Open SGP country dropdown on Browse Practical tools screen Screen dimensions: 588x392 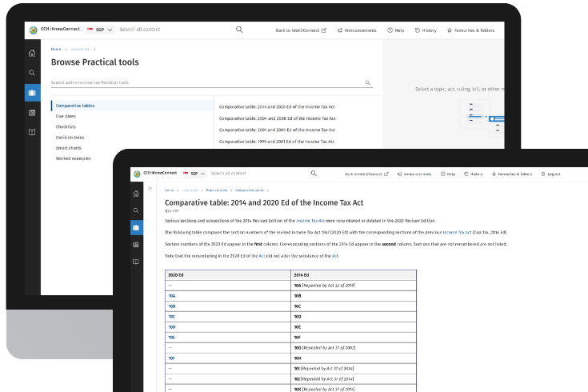coord(99,30)
